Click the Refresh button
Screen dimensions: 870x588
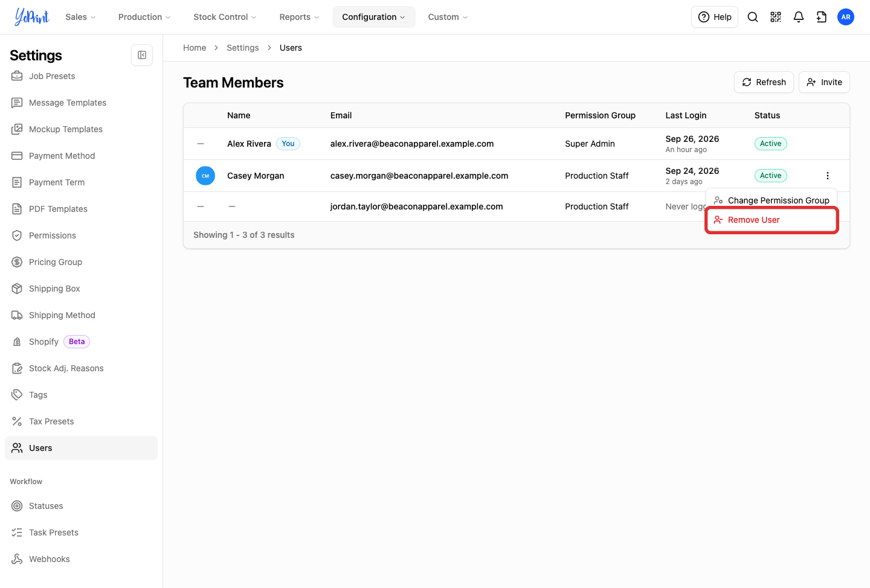764,82
